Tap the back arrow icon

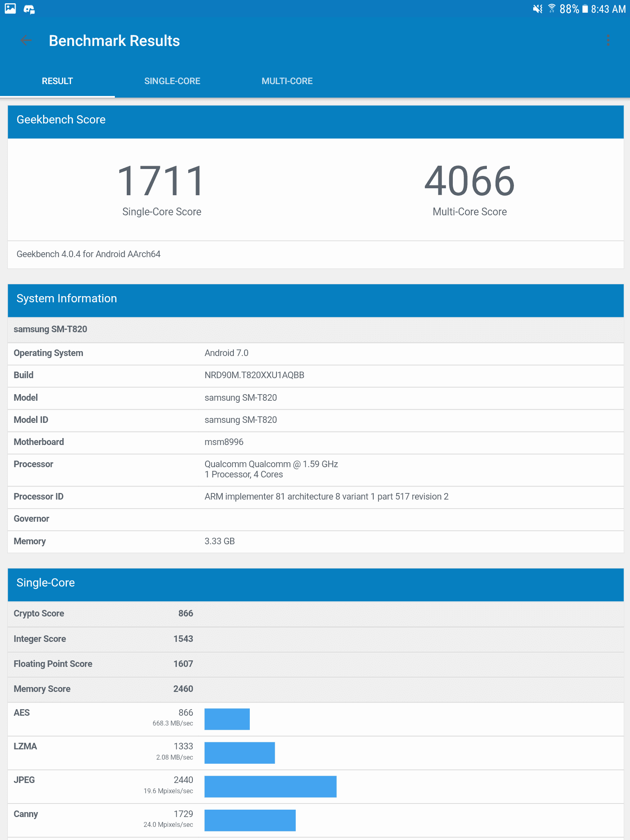point(26,40)
